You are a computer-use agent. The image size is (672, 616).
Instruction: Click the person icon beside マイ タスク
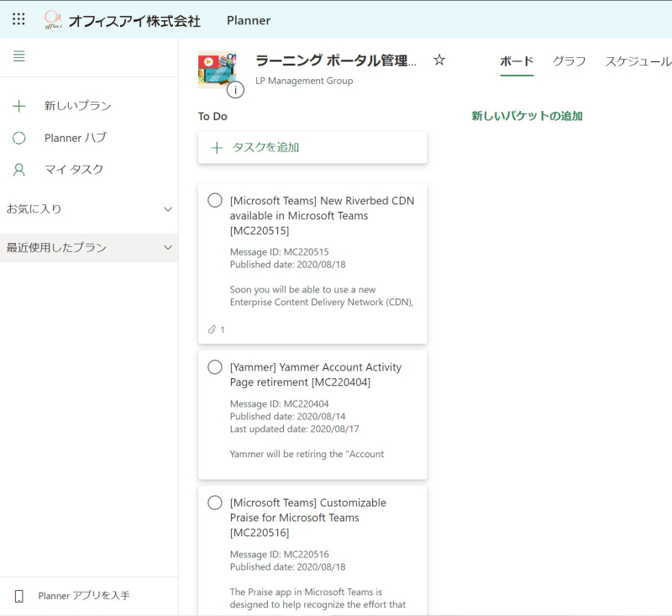click(x=18, y=170)
